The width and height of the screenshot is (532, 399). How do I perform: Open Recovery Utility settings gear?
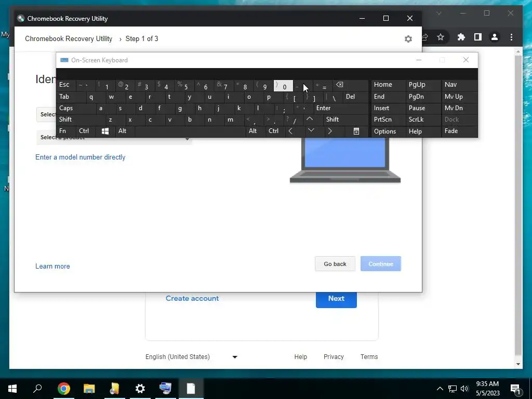(408, 39)
